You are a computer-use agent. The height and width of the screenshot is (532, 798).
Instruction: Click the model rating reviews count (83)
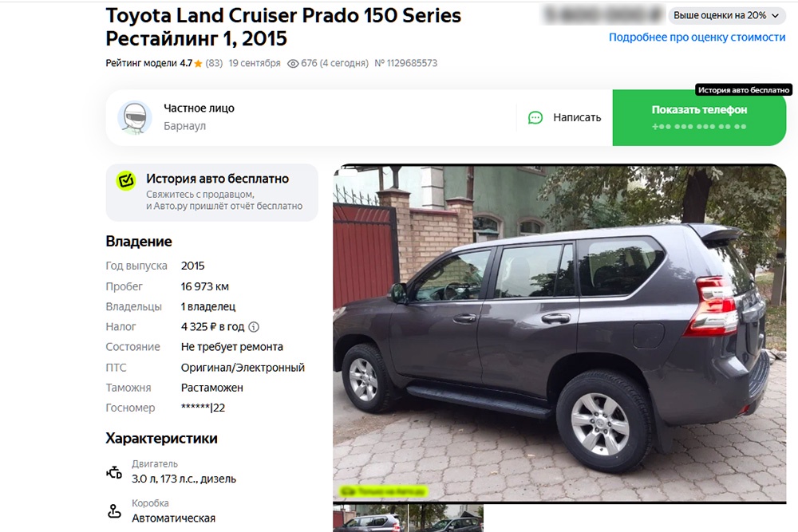click(214, 64)
